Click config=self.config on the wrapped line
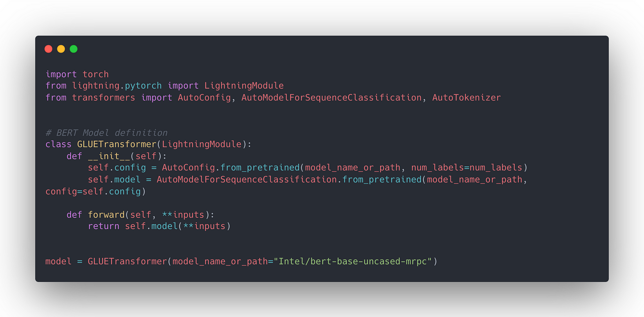This screenshot has height=317, width=644. point(93,191)
